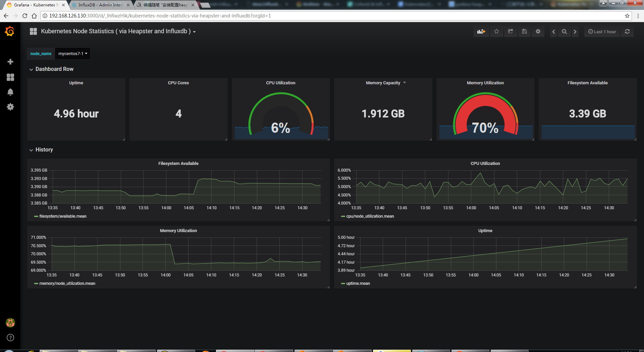The height and width of the screenshot is (352, 644).
Task: Click memory/node_utilization.mean legend color swatch
Action: click(x=36, y=283)
